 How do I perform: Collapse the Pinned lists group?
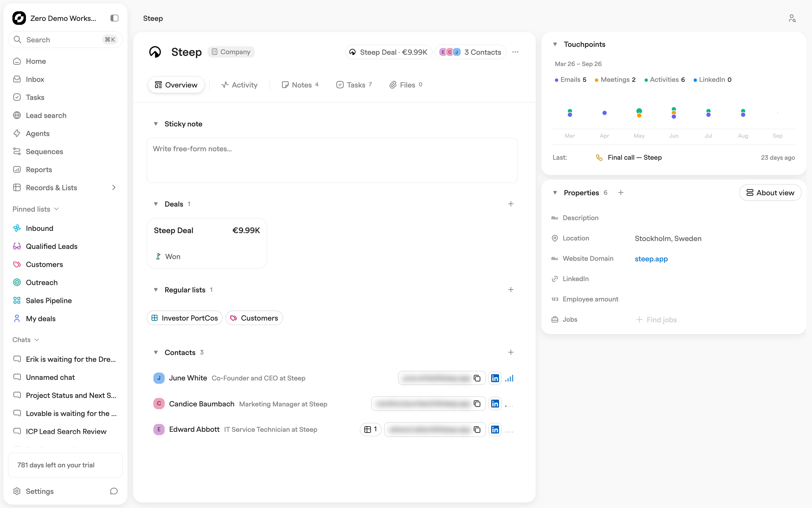pos(36,209)
